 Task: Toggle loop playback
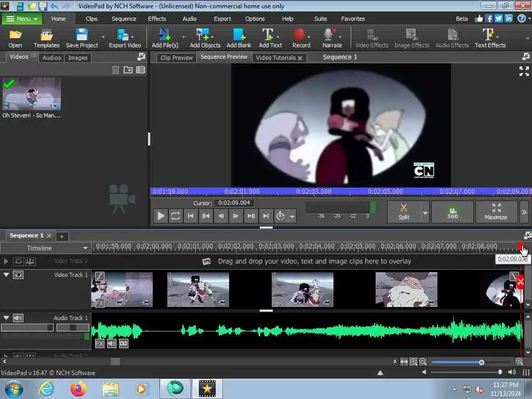click(176, 216)
